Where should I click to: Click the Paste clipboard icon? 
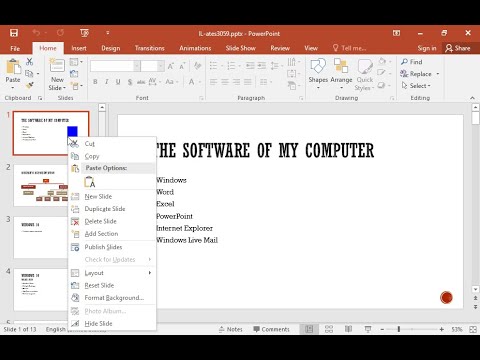click(x=13, y=66)
